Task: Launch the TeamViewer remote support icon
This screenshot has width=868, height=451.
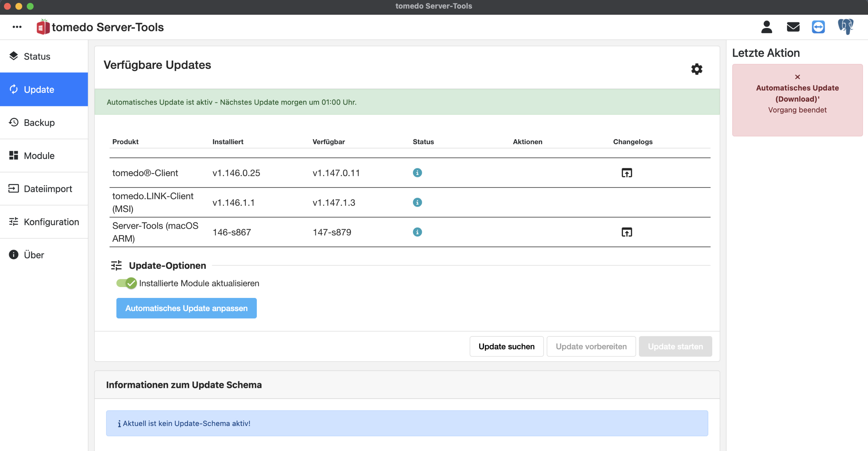Action: [x=818, y=27]
